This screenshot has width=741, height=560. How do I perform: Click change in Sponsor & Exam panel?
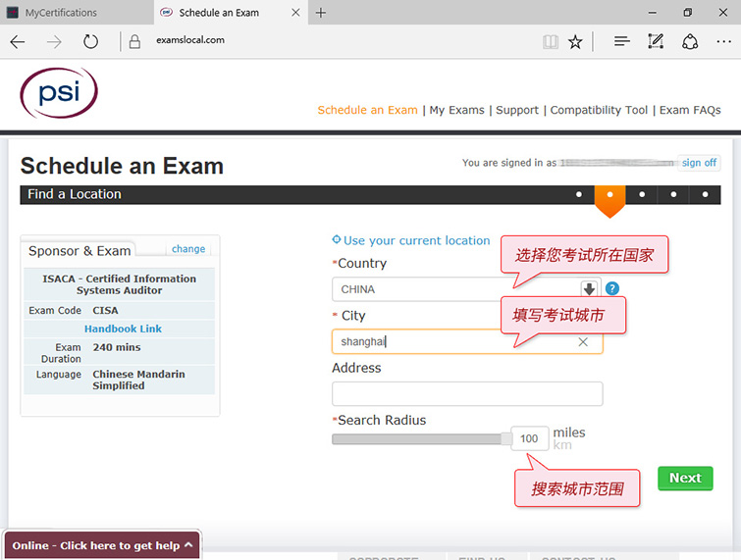tap(188, 249)
